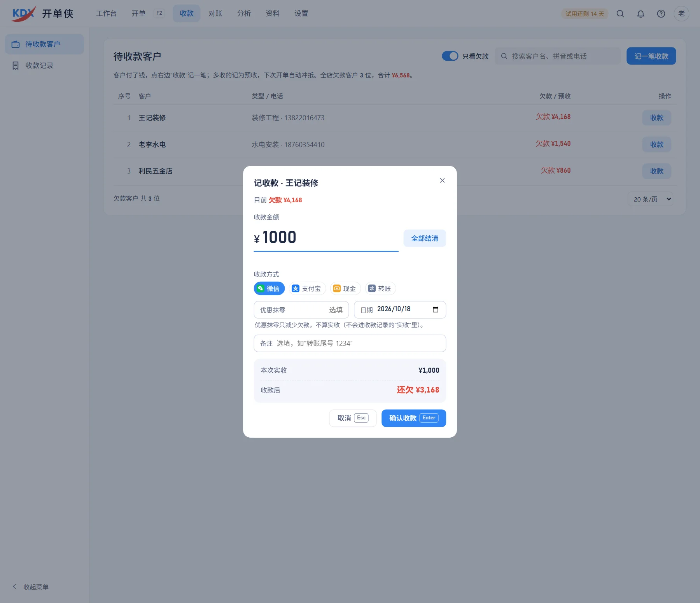Select the 收款 tab in top navigation
The width and height of the screenshot is (700, 603).
[187, 14]
